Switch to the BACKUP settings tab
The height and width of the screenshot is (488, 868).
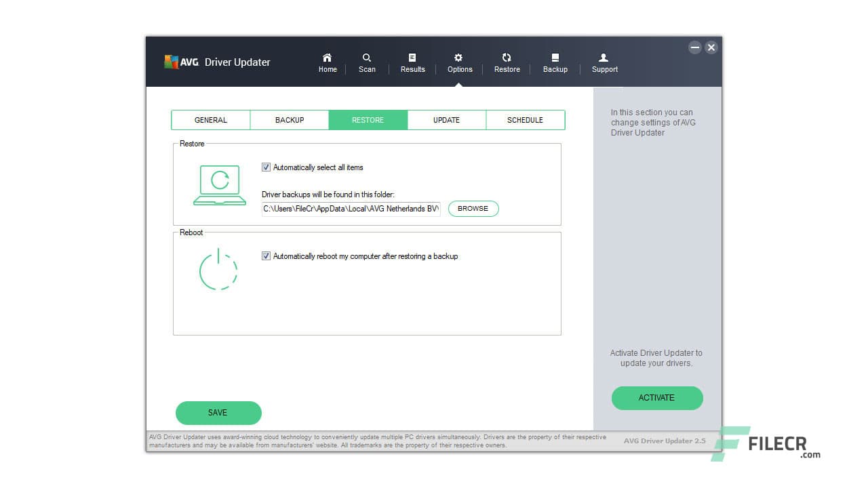click(290, 119)
